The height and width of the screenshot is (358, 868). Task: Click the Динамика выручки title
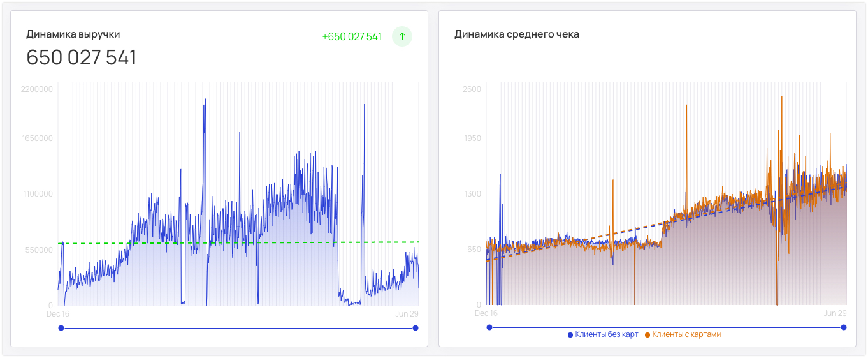coord(73,34)
